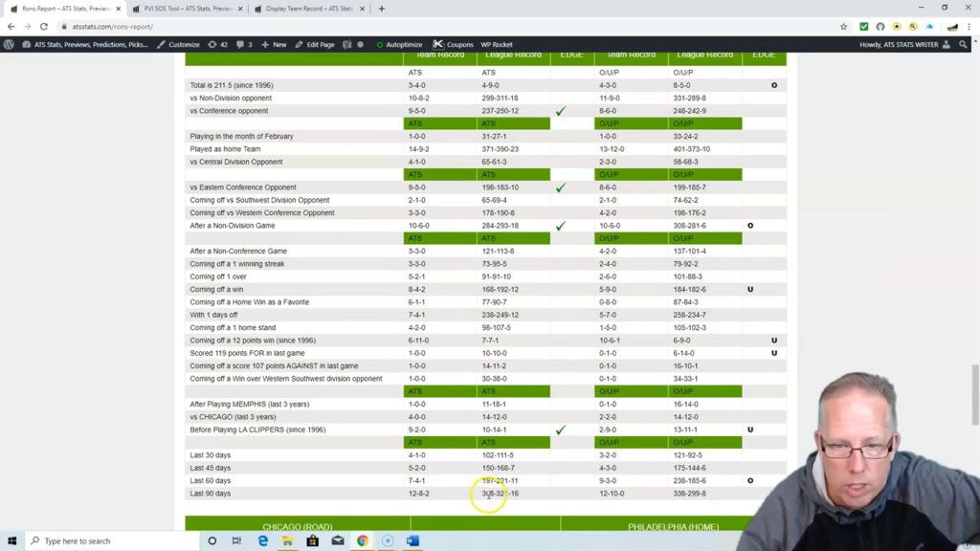The image size is (980, 551).
Task: Open the Mail app from the taskbar
Action: [338, 540]
